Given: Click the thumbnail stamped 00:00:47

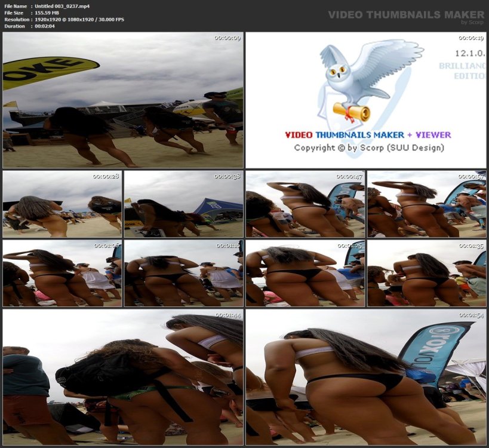Looking at the screenshot, I should pyautogui.click(x=305, y=204).
